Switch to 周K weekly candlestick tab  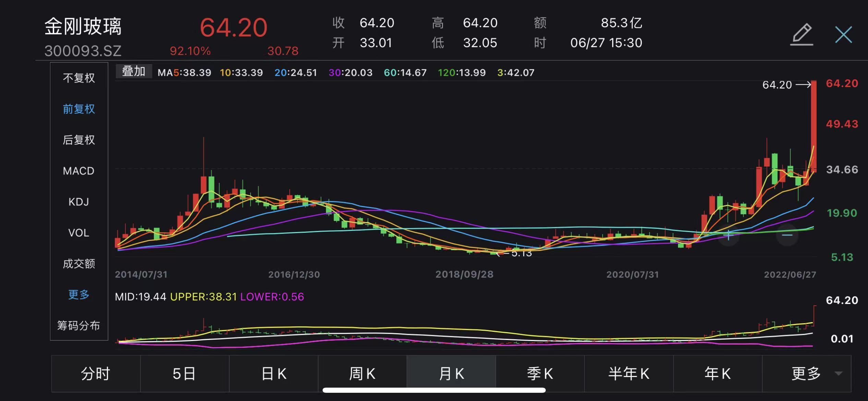point(362,374)
